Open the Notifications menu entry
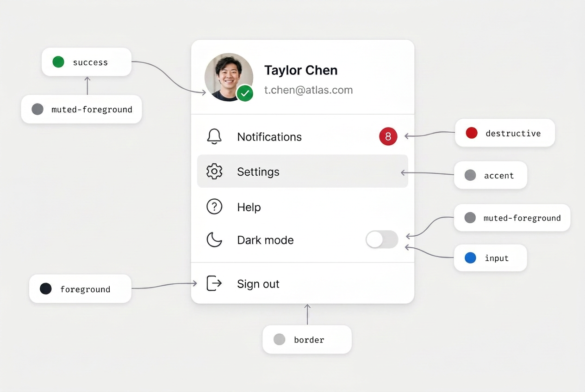The image size is (585, 392). (303, 137)
